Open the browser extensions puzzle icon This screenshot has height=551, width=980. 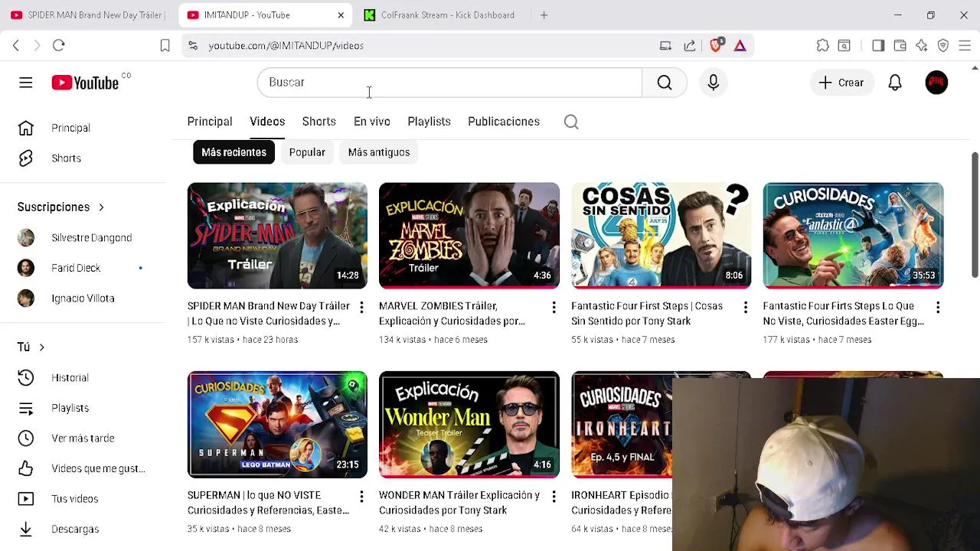[x=823, y=46]
